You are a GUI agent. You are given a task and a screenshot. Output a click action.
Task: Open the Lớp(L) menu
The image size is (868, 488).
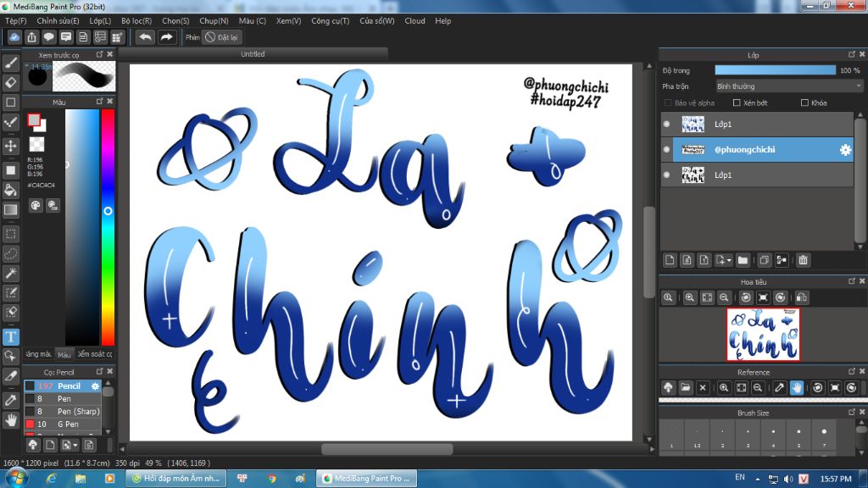[100, 21]
